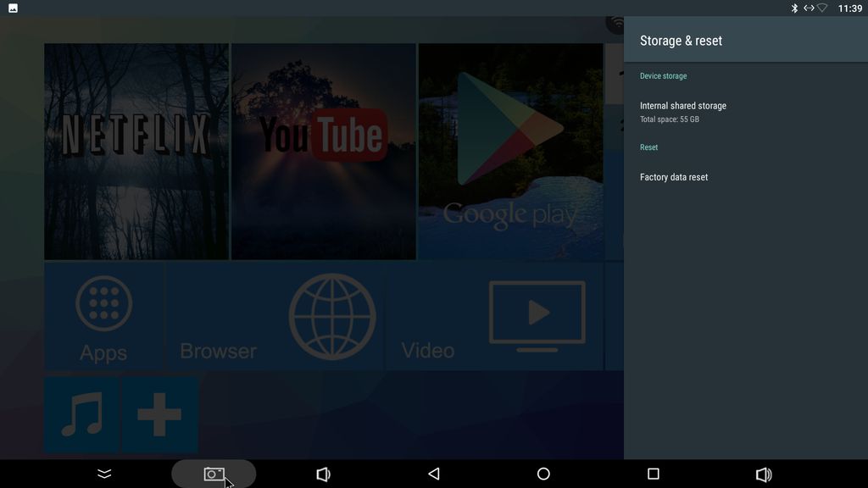The width and height of the screenshot is (868, 488).
Task: Open the Google Play store tile
Action: [x=510, y=152]
